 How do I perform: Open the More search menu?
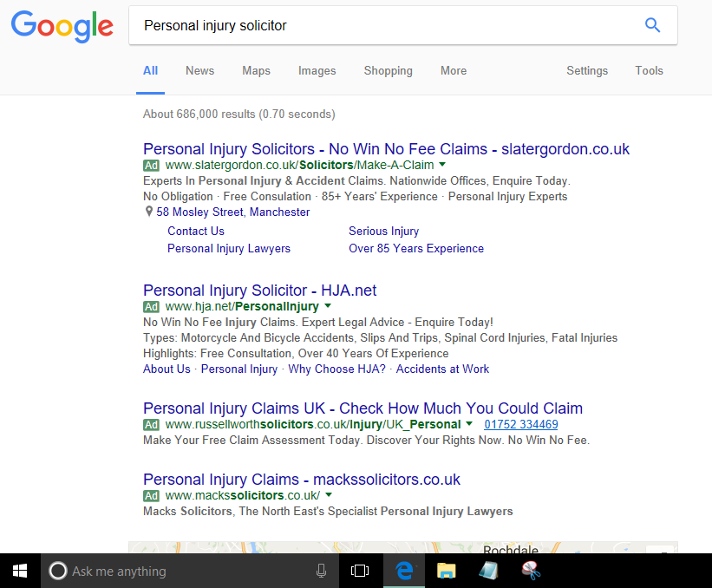(454, 71)
